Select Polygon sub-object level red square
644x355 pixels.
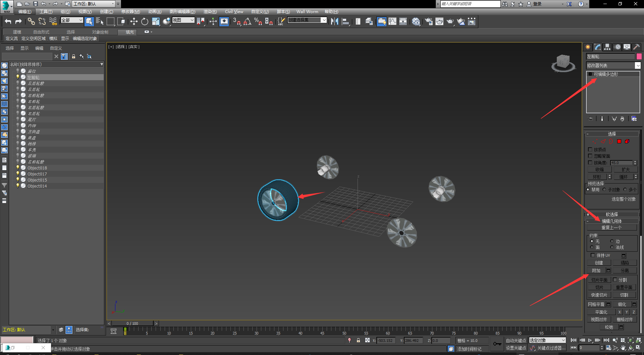pyautogui.click(x=619, y=142)
